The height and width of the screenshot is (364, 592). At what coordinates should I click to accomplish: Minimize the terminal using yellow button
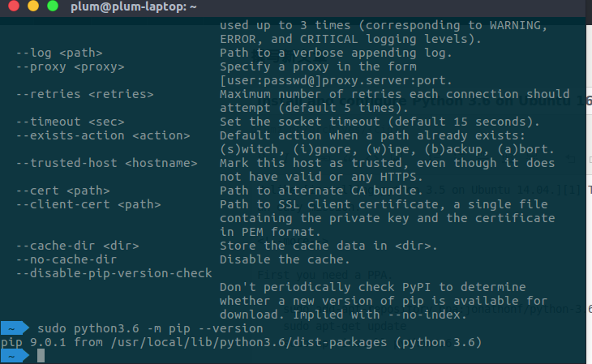[33, 6]
